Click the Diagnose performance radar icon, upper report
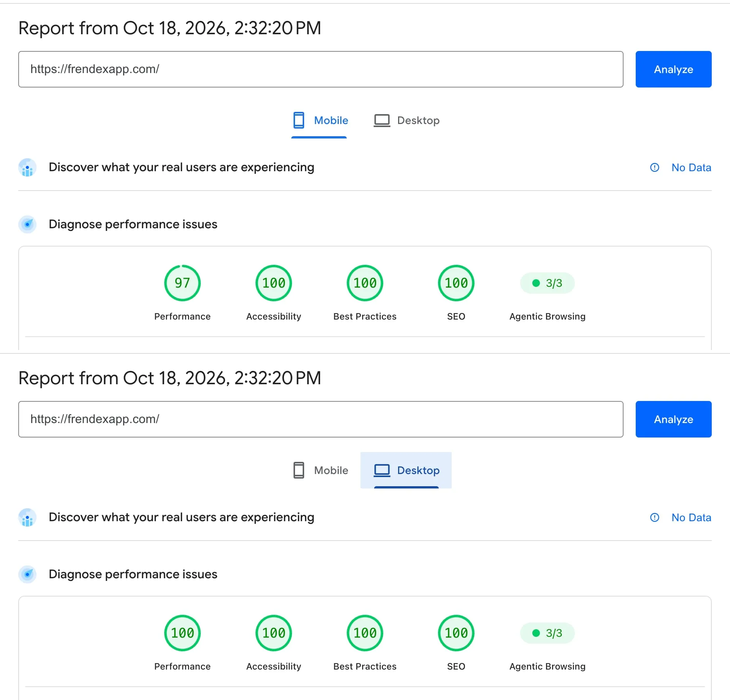The height and width of the screenshot is (700, 730). pyautogui.click(x=27, y=224)
